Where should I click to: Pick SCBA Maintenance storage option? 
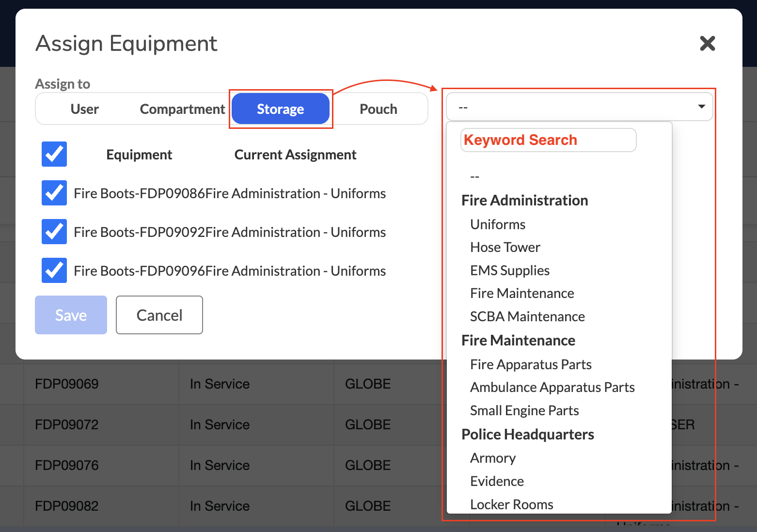[527, 316]
